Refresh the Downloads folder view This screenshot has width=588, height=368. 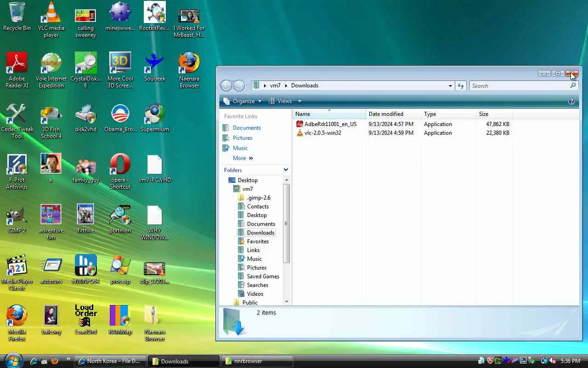point(461,86)
